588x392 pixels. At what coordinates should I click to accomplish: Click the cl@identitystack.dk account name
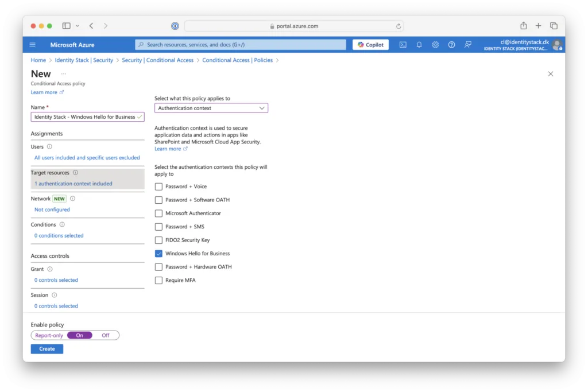(525, 42)
